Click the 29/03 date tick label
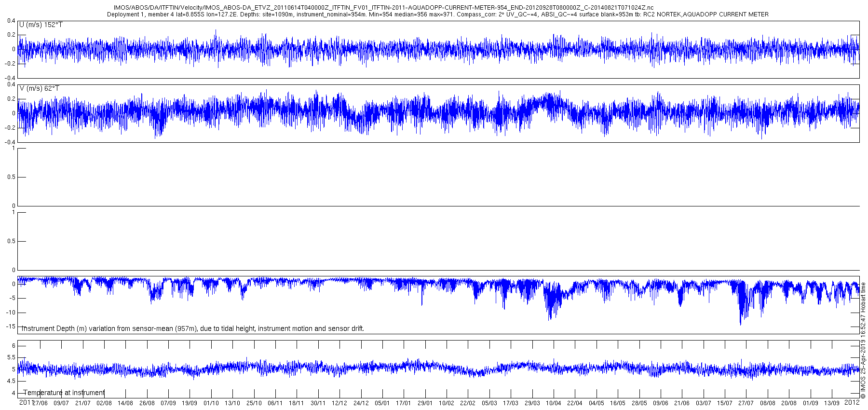Screen dimensions: 868x410 532,403
